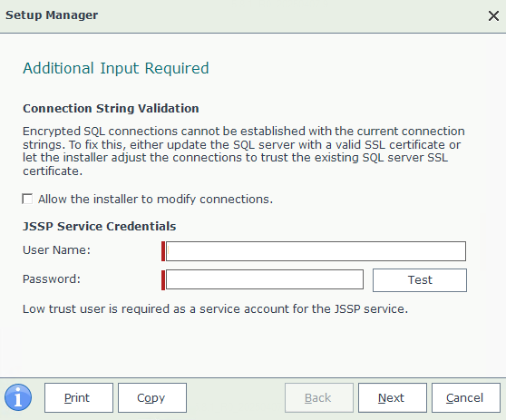Close the Setup Manager dialog
Image resolution: width=506 pixels, height=420 pixels.
(493, 15)
